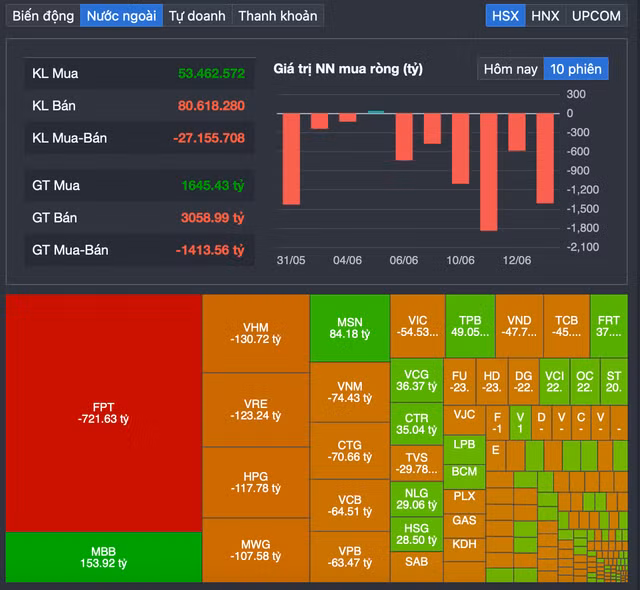
Task: Select the VCG 36.37 tỷ tile
Action: click(x=417, y=380)
